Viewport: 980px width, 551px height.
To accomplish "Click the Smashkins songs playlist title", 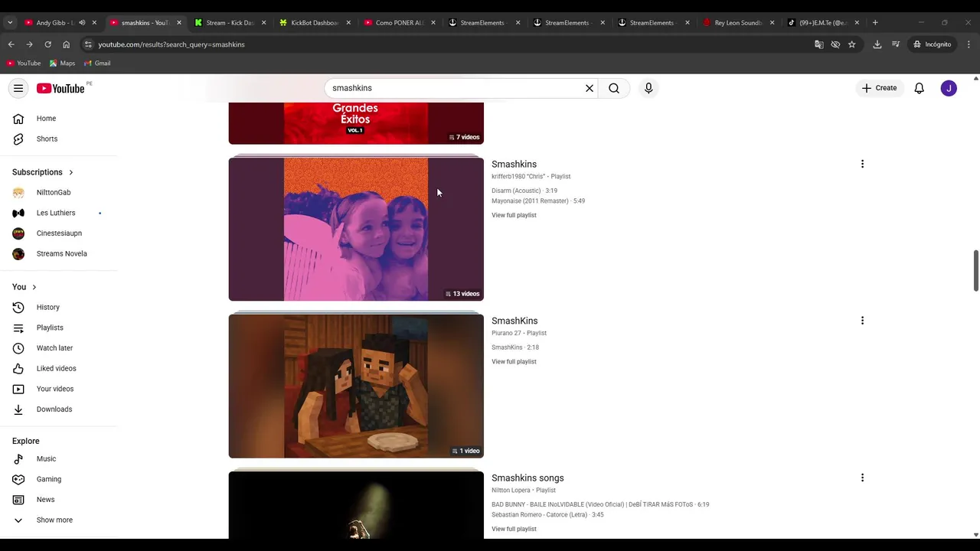I will tap(528, 478).
